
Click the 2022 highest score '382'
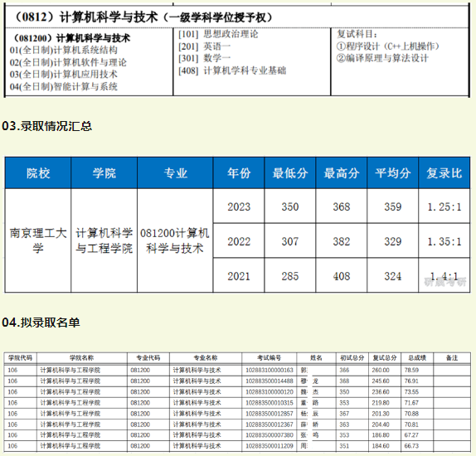(x=342, y=241)
